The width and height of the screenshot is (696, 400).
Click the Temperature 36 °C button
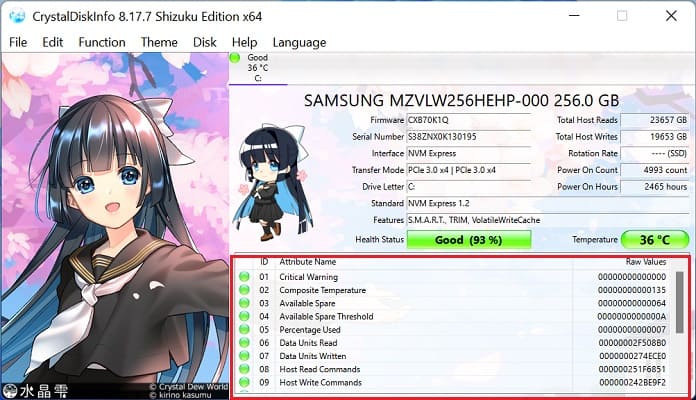coord(655,240)
